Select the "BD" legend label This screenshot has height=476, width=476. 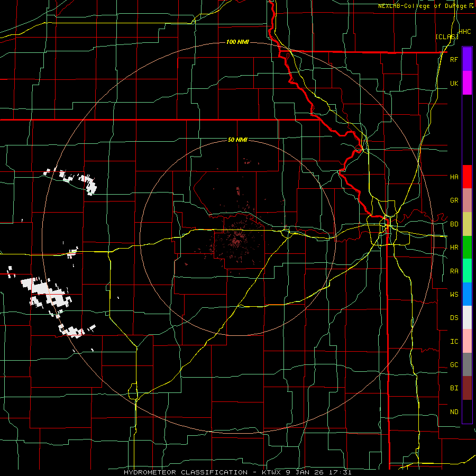(x=454, y=224)
